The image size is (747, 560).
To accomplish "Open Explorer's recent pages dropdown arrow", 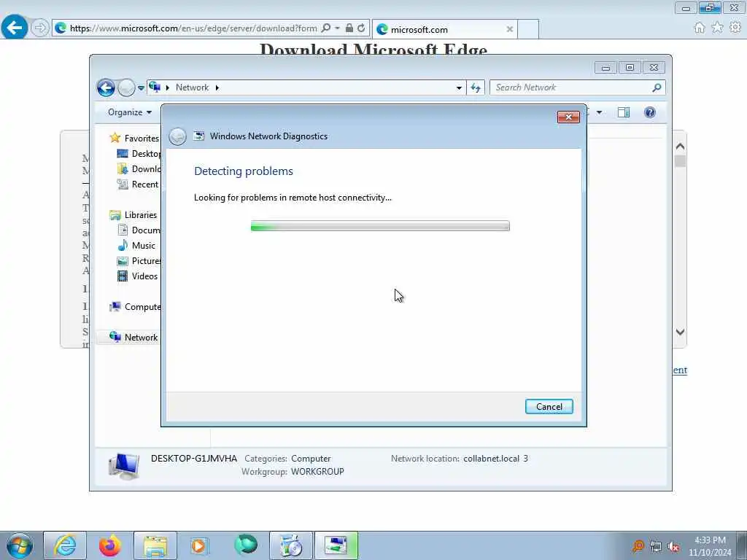I will point(141,88).
